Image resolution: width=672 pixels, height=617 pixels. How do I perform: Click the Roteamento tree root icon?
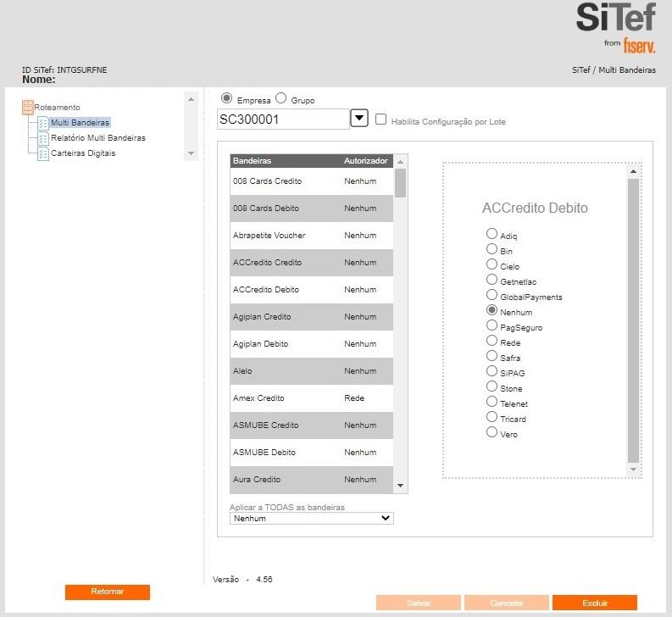(x=27, y=108)
